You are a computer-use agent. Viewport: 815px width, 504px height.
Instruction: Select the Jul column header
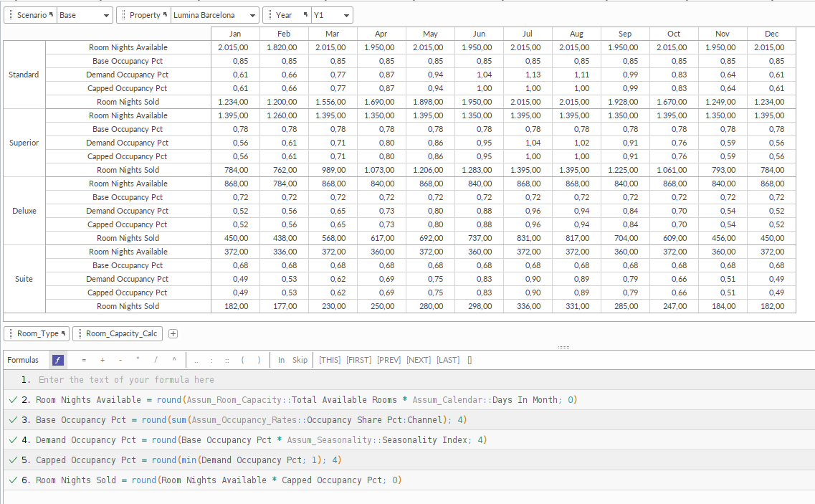point(528,34)
